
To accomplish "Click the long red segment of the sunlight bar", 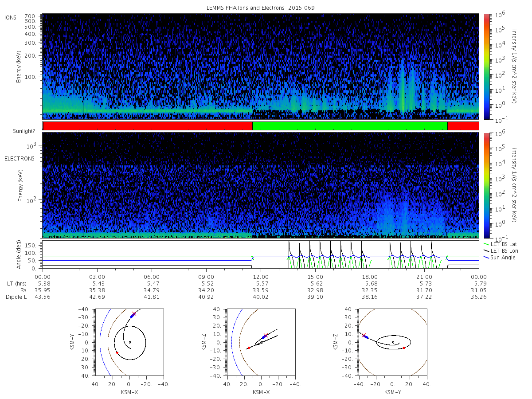I will 148,126.
